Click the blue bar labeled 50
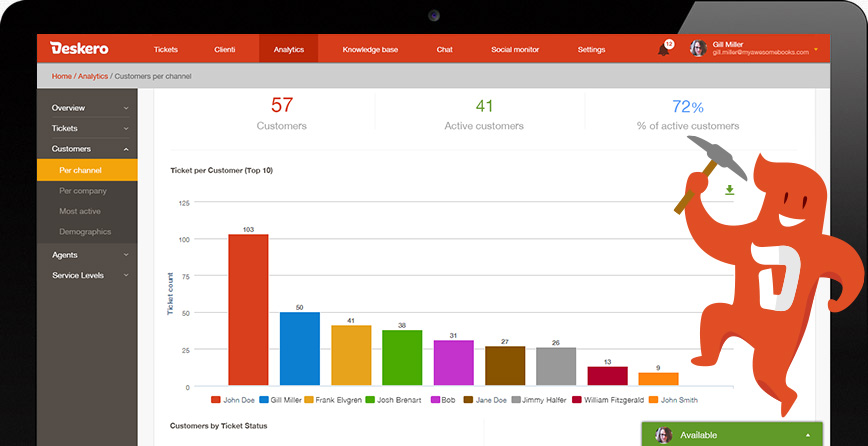 tap(299, 349)
